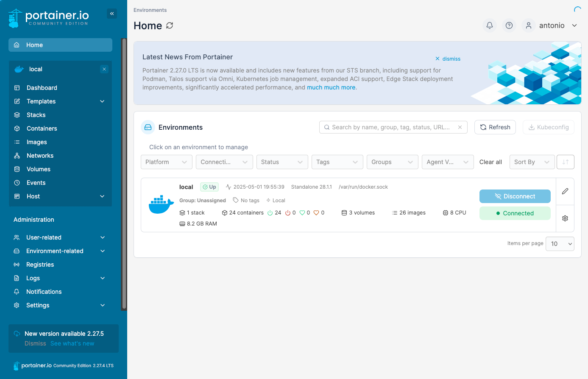Image resolution: width=588 pixels, height=379 pixels.
Task: Click the pencil edit icon for local environment
Action: point(565,191)
